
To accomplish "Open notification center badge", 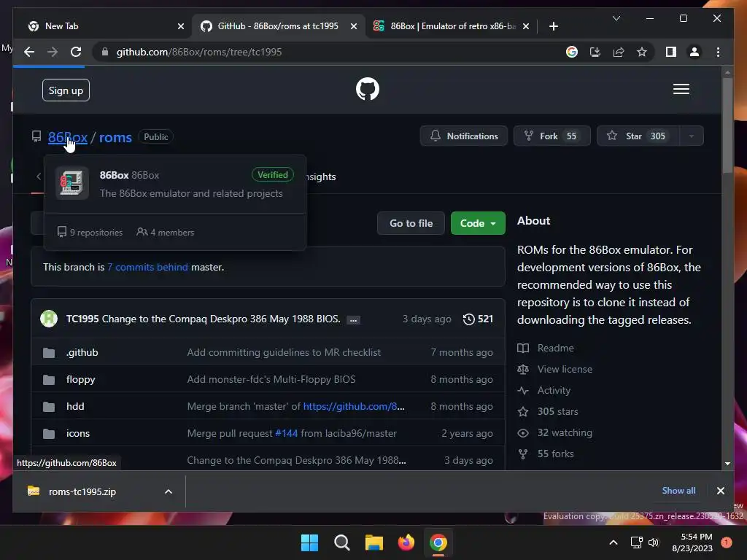I will point(726,542).
